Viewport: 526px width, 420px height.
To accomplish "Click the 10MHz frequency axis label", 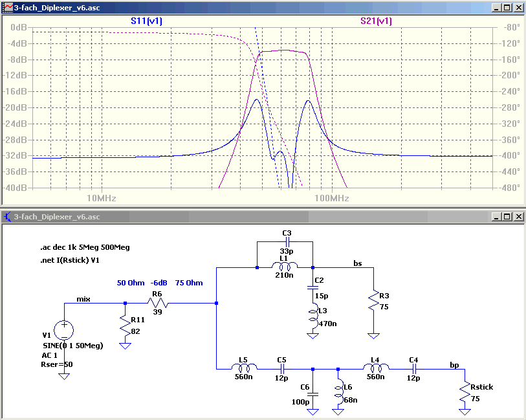I will [102, 198].
